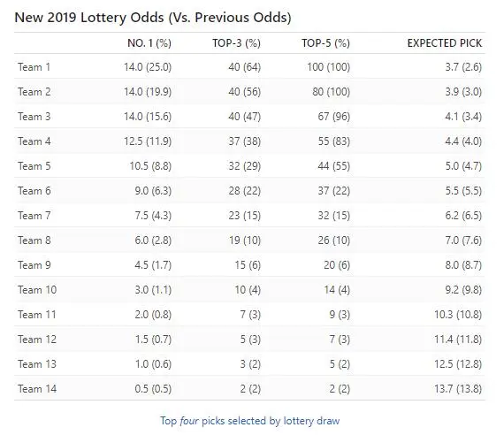The height and width of the screenshot is (435, 504).
Task: Click Team 3's 14.0 (15.6) odds cell
Action: click(148, 117)
